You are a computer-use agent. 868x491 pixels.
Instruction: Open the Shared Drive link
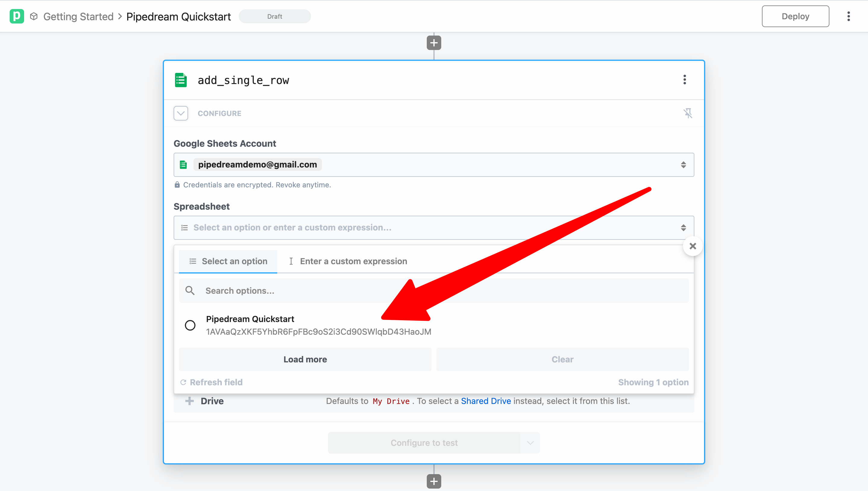pyautogui.click(x=486, y=401)
